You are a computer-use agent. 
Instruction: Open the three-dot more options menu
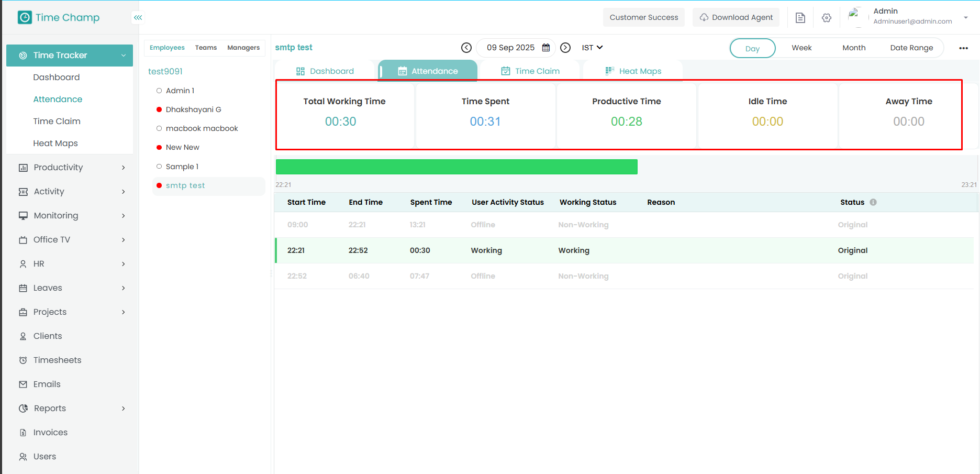(x=963, y=48)
